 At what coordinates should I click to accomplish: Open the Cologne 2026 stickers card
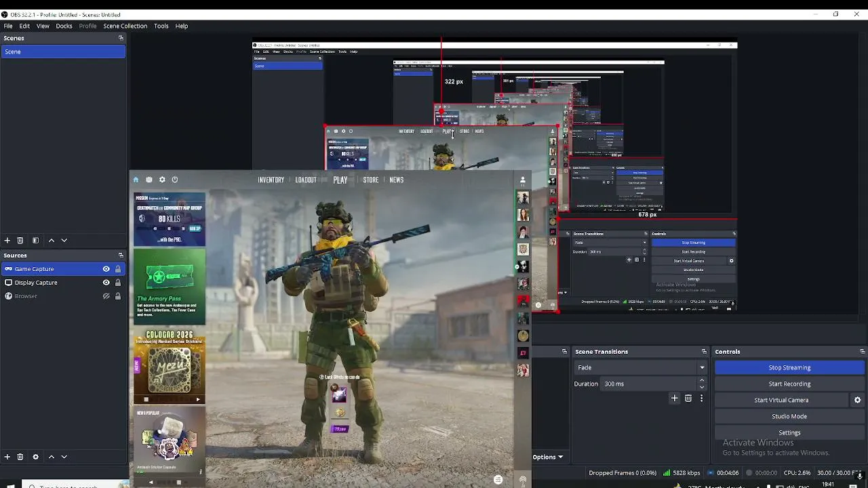pos(170,367)
